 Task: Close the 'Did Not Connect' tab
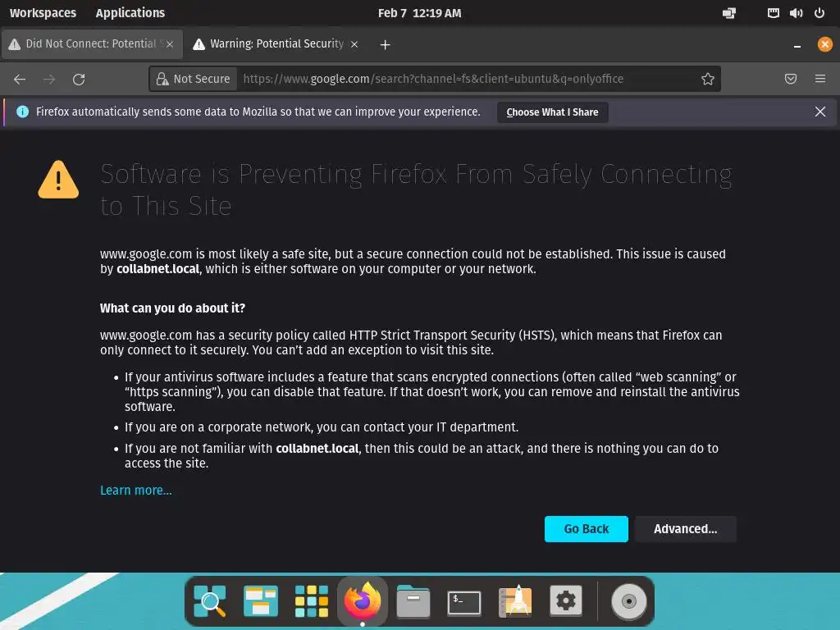point(170,44)
